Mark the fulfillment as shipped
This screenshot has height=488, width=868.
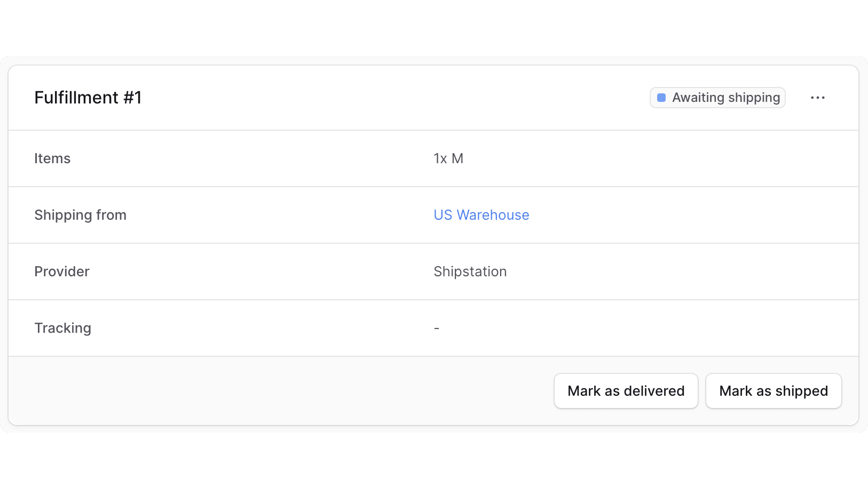click(x=774, y=391)
